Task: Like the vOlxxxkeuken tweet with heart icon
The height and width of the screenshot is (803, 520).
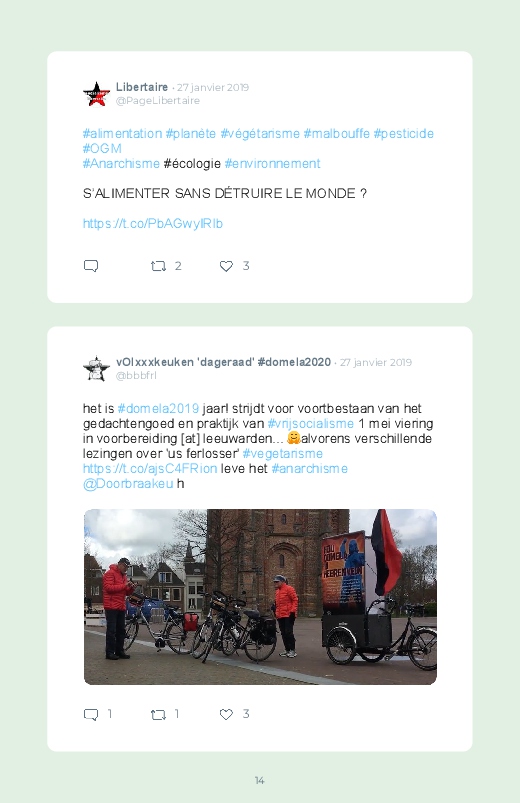Action: tap(226, 714)
